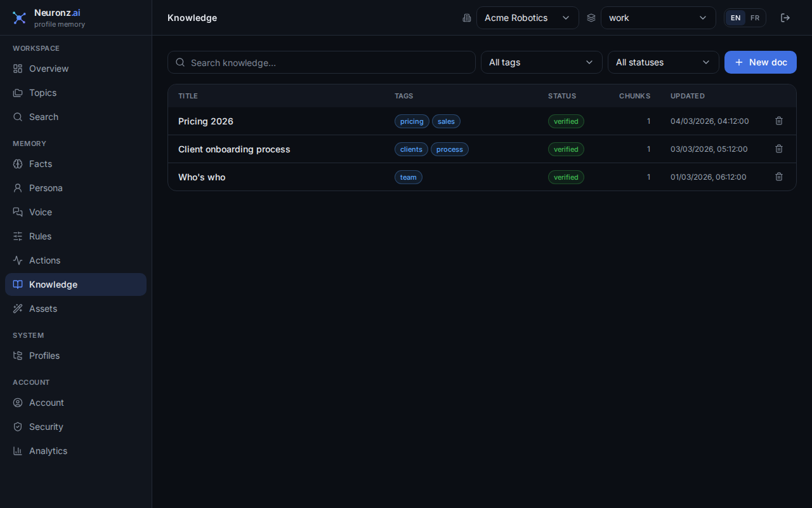Click the Overview sidebar icon
Viewport: 812px width, 508px height.
pos(18,69)
